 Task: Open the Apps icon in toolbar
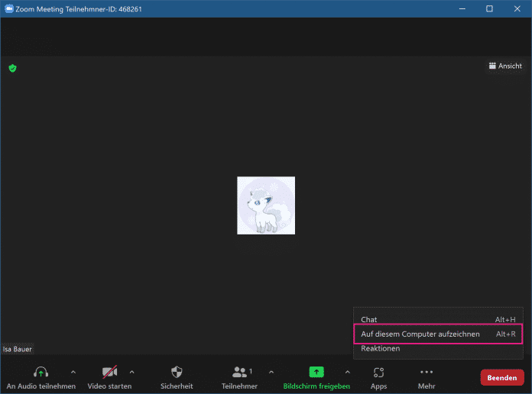tap(378, 372)
